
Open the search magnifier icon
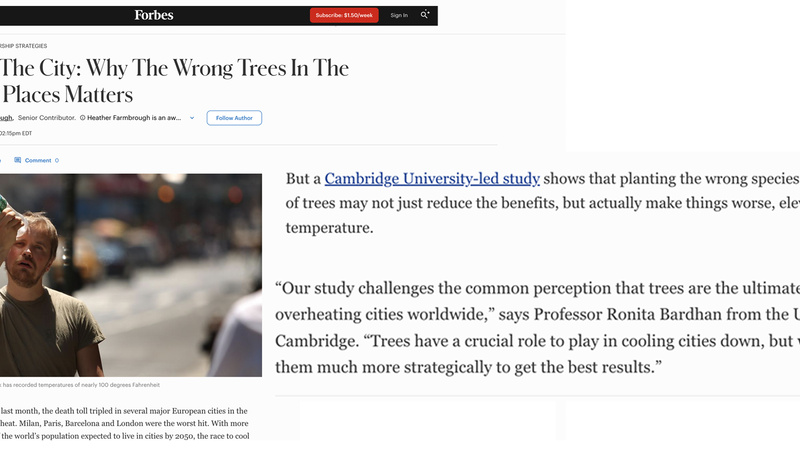click(425, 15)
